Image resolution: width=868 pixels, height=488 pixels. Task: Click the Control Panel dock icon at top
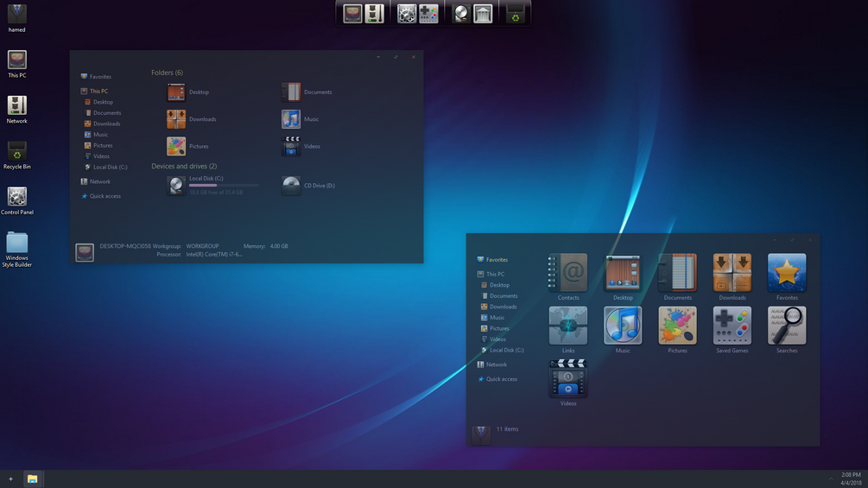tap(407, 14)
